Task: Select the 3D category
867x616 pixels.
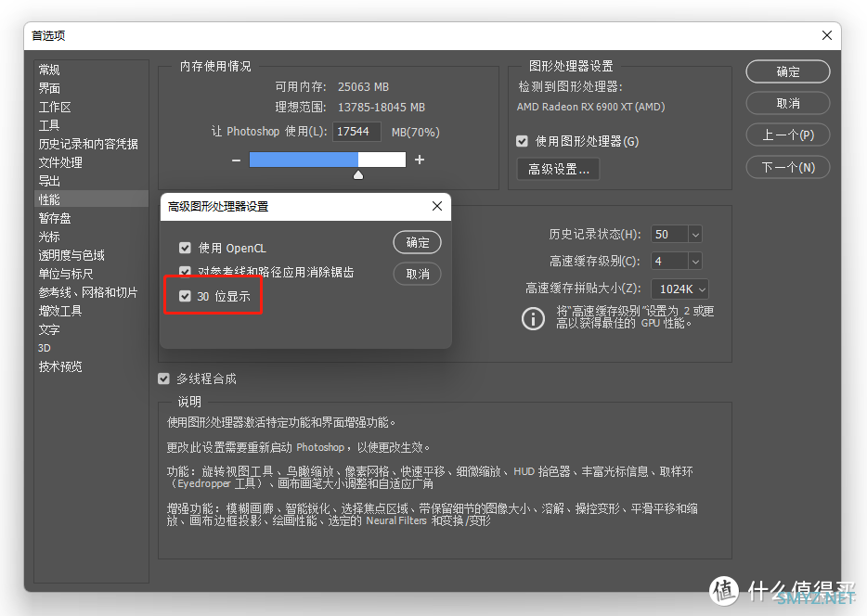Action: 45,348
